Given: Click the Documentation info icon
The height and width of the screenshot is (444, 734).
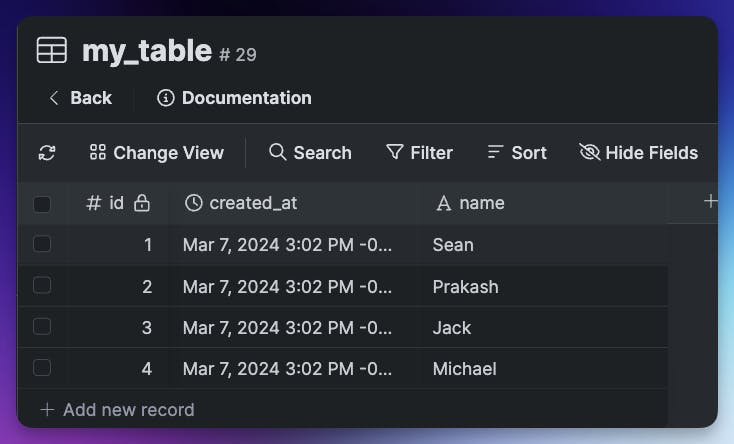Looking at the screenshot, I should [166, 98].
